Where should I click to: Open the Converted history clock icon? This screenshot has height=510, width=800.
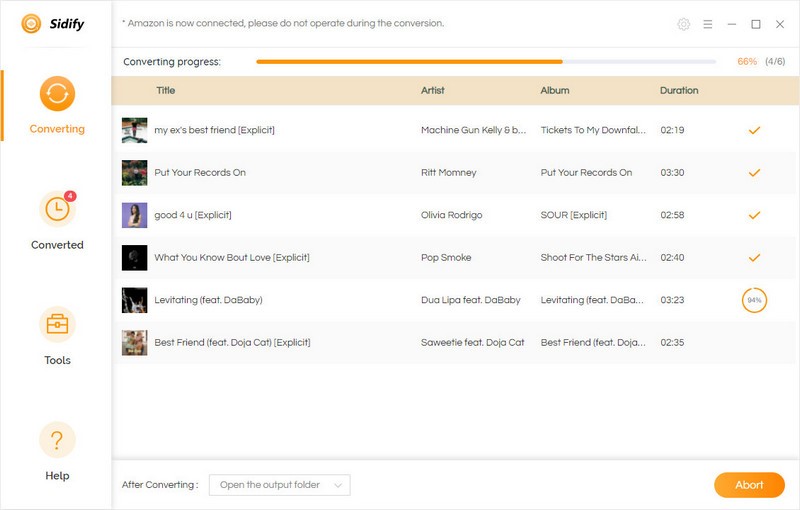[x=57, y=209]
